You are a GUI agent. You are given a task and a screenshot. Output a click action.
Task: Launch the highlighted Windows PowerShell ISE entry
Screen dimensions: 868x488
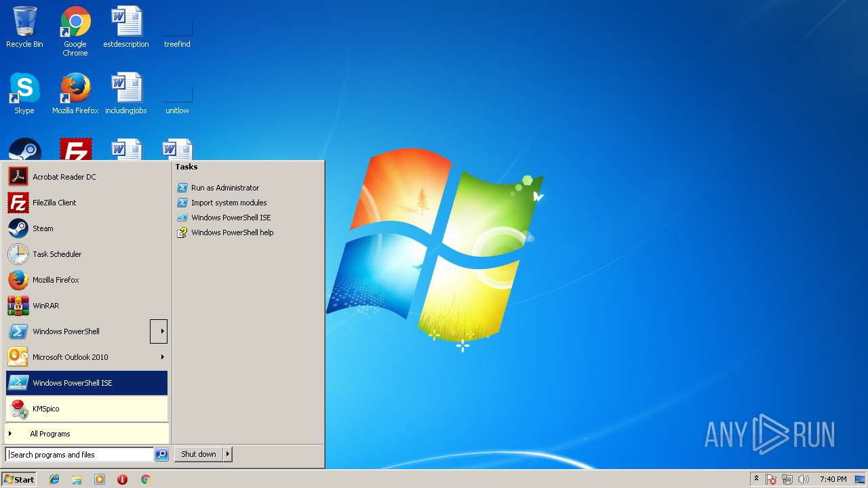tap(86, 383)
